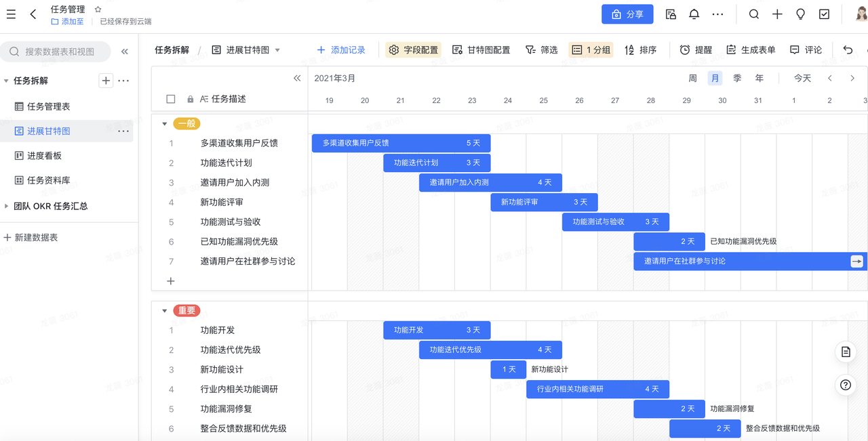Click the blue 分享 button
The image size is (868, 441).
[627, 14]
